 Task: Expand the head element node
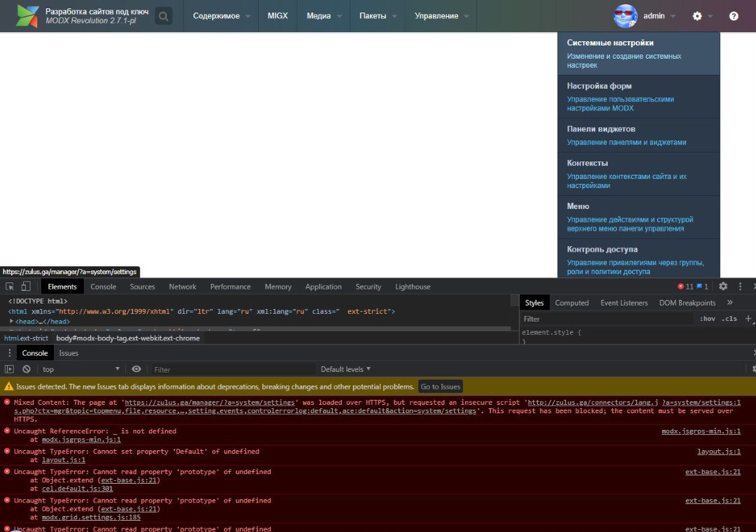point(11,321)
